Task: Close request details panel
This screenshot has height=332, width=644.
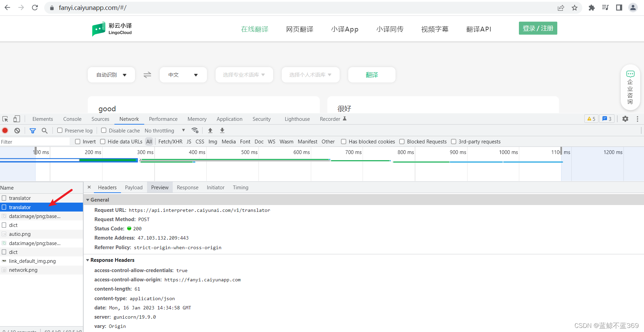Action: point(89,187)
